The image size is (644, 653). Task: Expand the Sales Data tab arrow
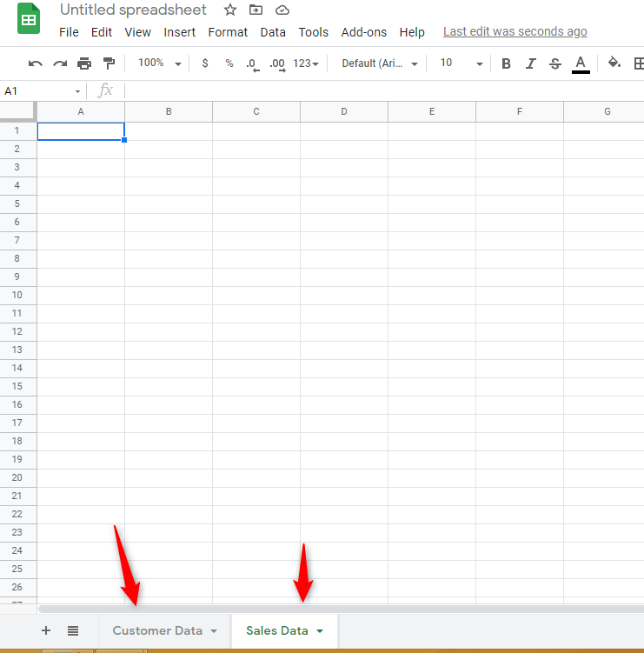pyautogui.click(x=320, y=631)
